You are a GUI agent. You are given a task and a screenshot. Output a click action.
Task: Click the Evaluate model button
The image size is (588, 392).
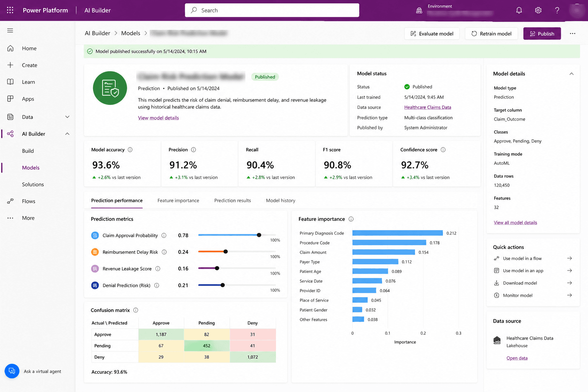point(432,34)
